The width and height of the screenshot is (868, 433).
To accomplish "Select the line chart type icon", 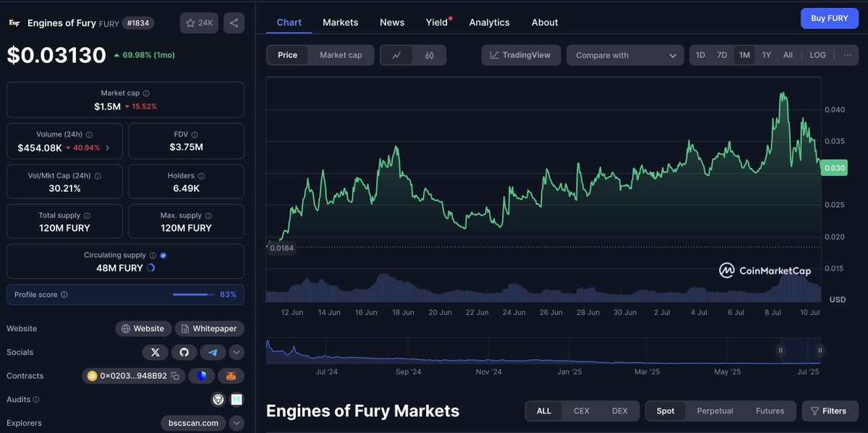I will (x=397, y=55).
